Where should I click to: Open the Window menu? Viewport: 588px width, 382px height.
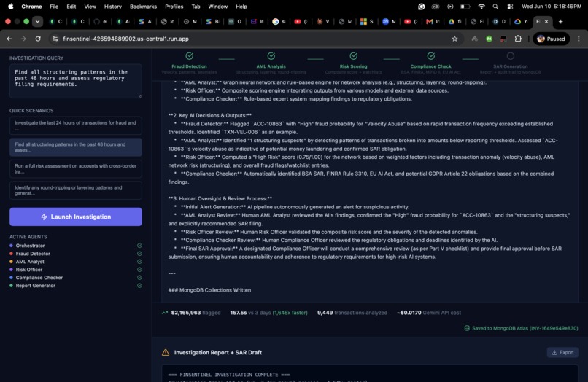coord(217,7)
